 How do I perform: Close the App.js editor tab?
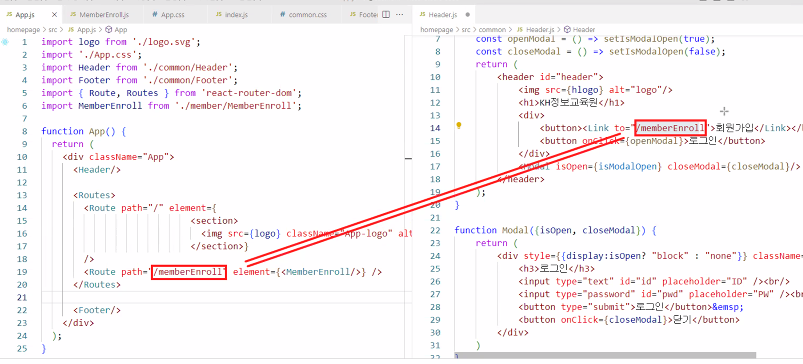pyautogui.click(x=54, y=14)
